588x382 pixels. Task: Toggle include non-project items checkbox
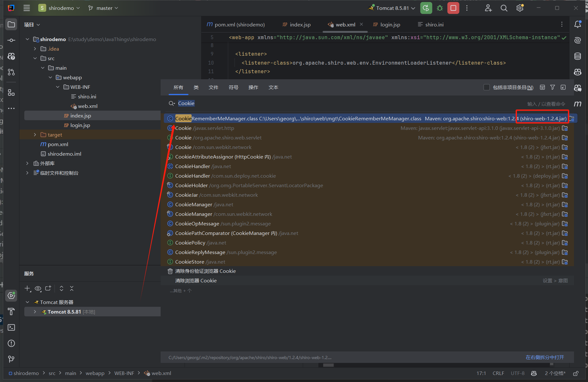[x=486, y=87]
